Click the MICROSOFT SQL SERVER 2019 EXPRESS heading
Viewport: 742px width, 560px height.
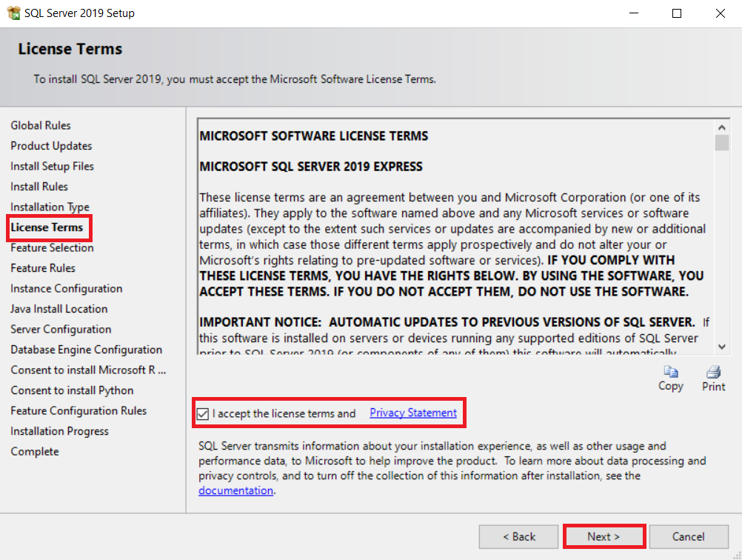click(x=311, y=167)
